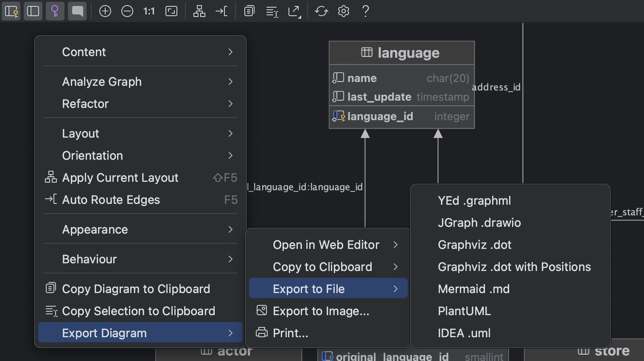Screen dimensions: 644x361
Task: Open the Analyze Graph submenu
Action: (x=140, y=82)
